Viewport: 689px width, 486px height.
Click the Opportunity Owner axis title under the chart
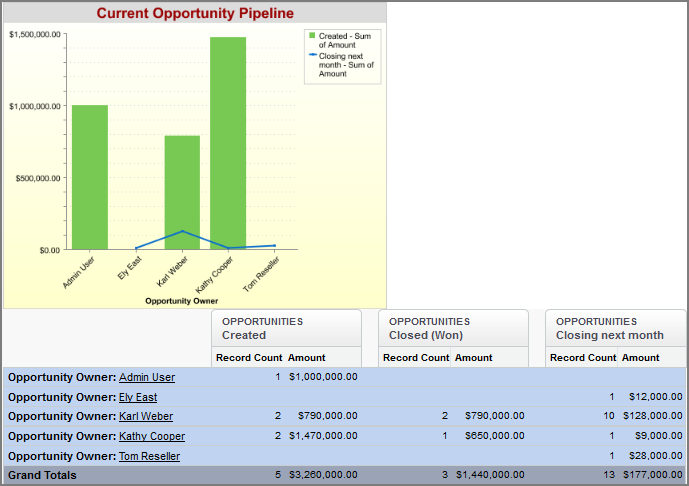click(181, 300)
